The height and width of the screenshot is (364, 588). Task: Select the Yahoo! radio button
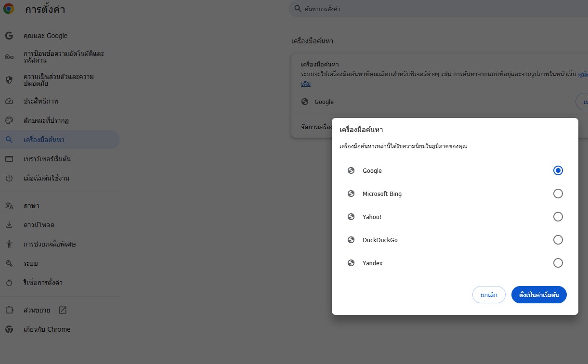tap(558, 217)
